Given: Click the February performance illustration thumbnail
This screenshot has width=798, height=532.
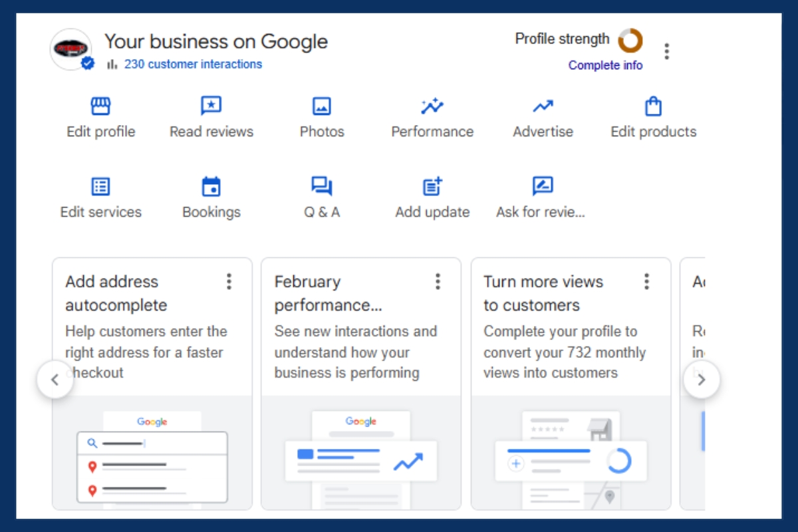Looking at the screenshot, I should point(361,453).
